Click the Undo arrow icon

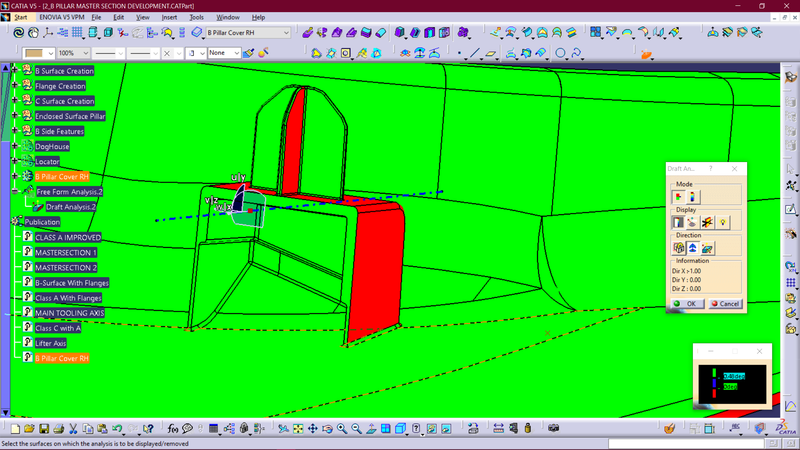(117, 429)
